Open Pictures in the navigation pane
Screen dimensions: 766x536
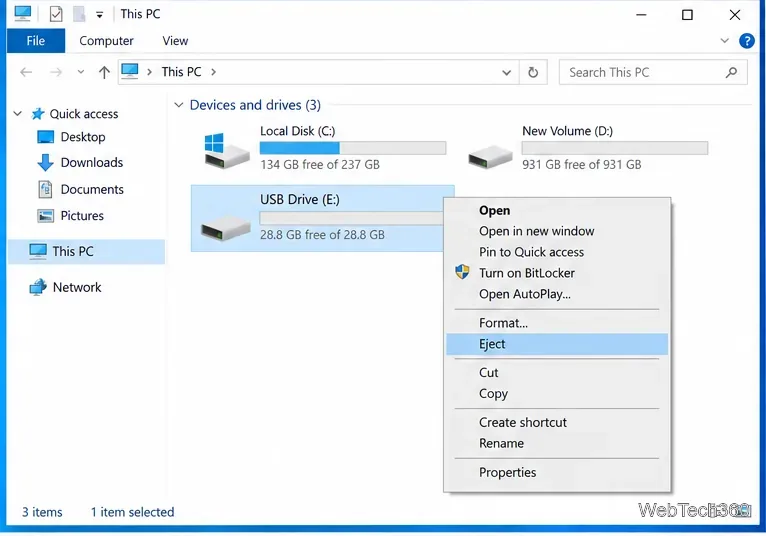[x=82, y=215]
